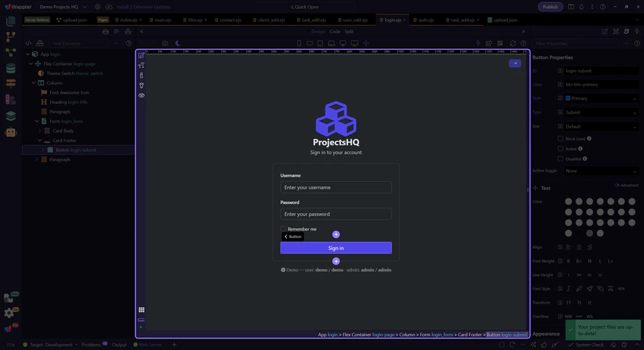Toggle the eye preview tool on the canvas
644x350 pixels.
click(x=142, y=95)
